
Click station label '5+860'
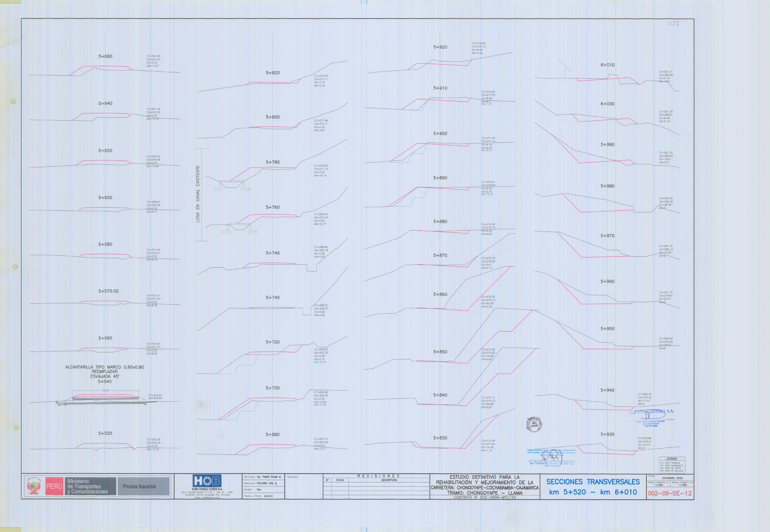coord(440,294)
